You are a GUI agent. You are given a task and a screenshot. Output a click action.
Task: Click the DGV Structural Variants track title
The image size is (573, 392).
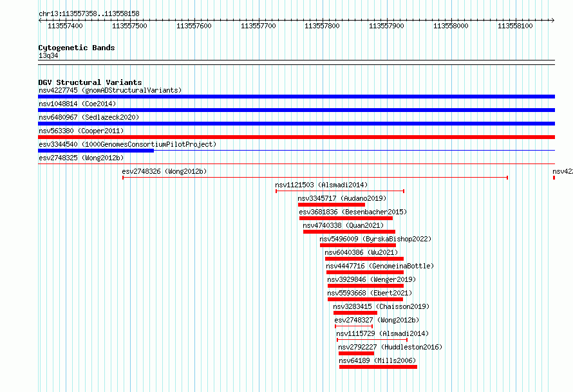click(90, 82)
